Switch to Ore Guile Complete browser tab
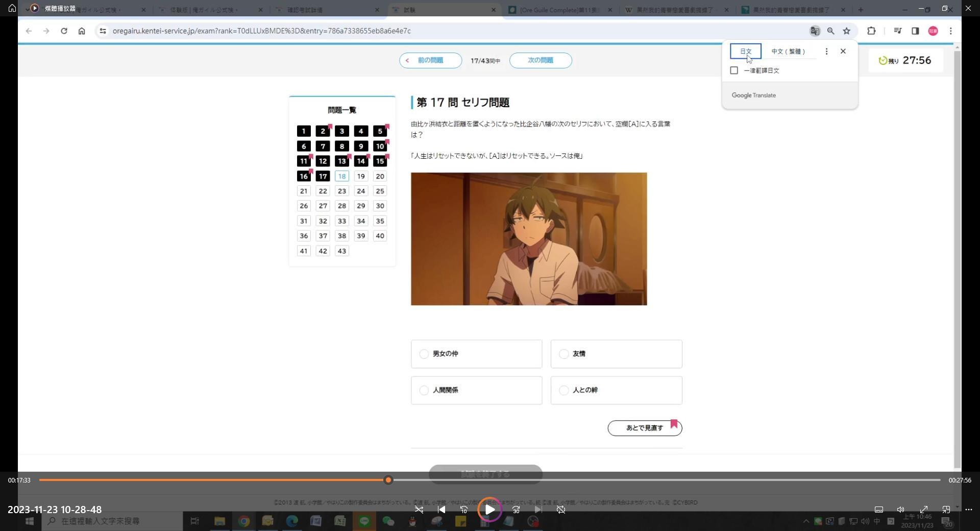 coord(560,10)
